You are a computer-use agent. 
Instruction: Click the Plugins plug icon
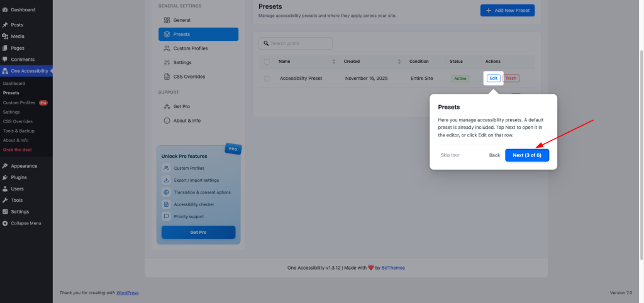[5, 177]
